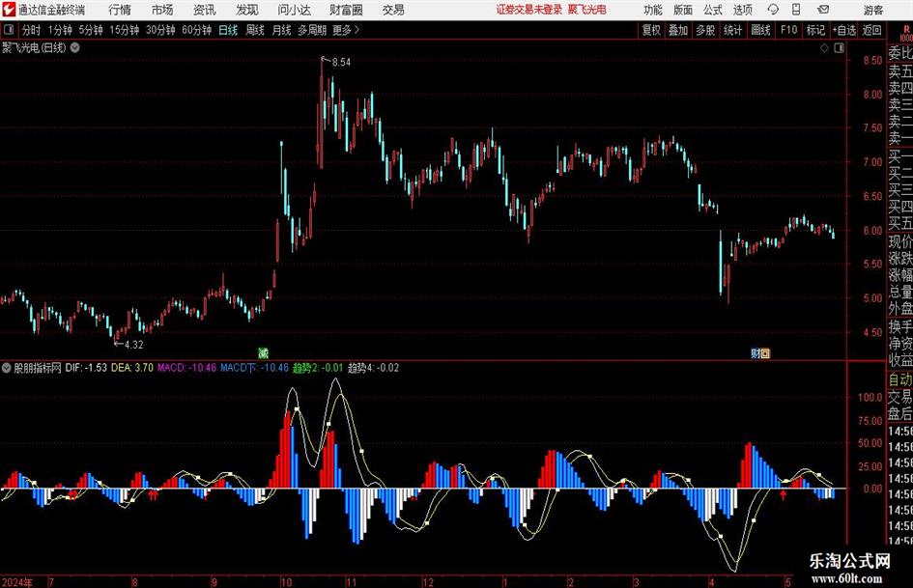
Task: Open the 公式 menu
Action: click(713, 10)
